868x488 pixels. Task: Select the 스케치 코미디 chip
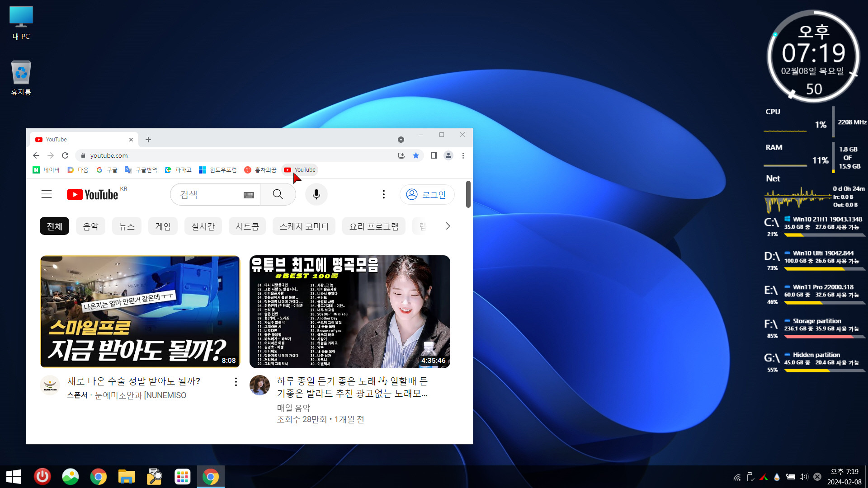[x=304, y=226]
